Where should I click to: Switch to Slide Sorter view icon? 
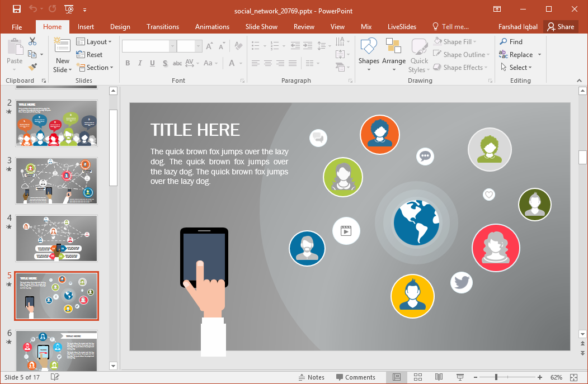(417, 377)
